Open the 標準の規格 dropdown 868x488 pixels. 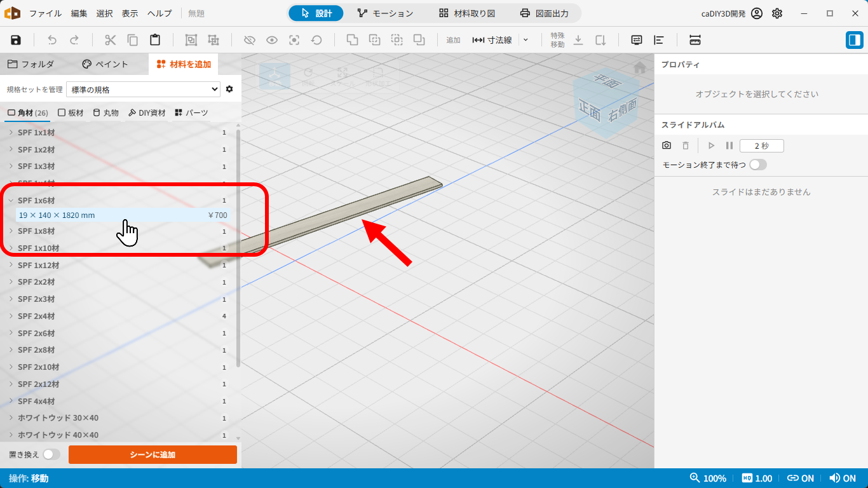click(143, 90)
